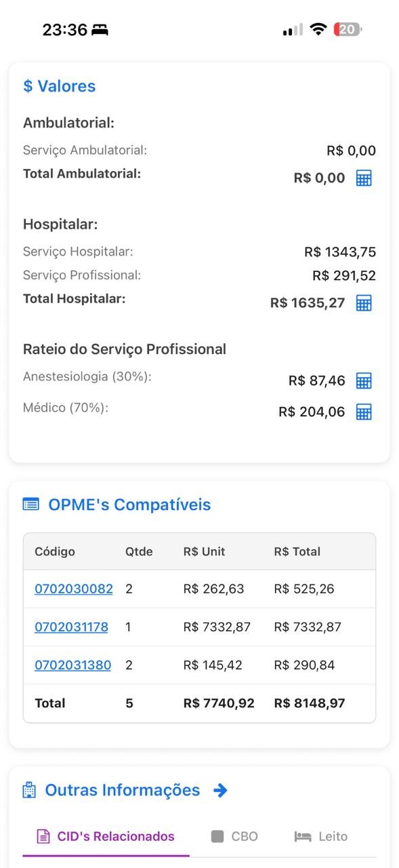Tap the battery indicator in the status bar
The height and width of the screenshot is (868, 399).
(x=346, y=29)
